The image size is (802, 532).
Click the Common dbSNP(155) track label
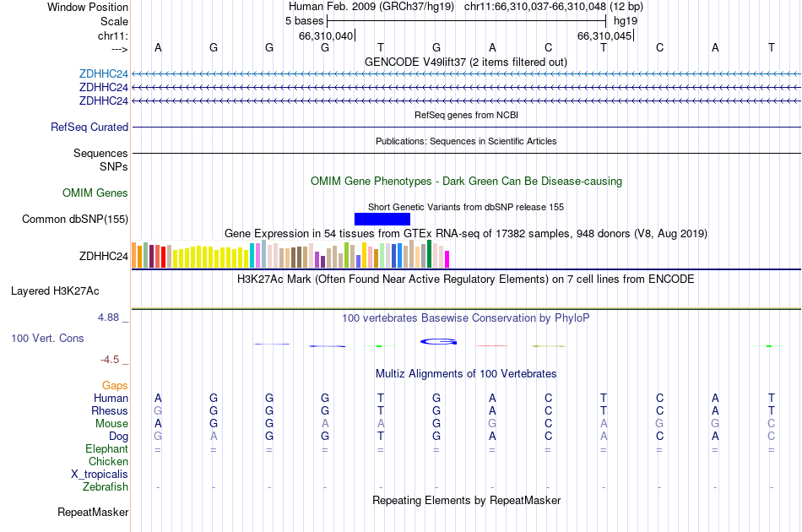click(x=75, y=219)
